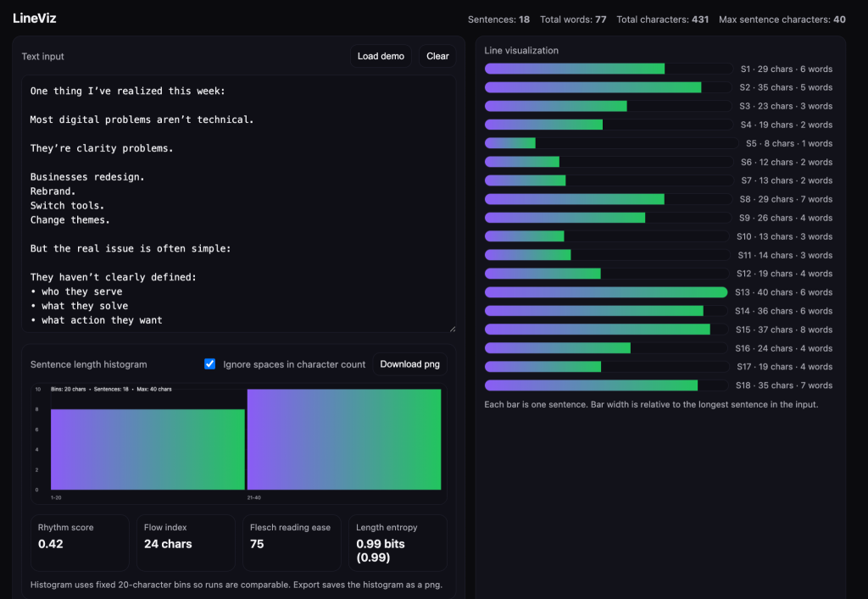868x599 pixels.
Task: Select the Flow index card
Action: tap(186, 542)
